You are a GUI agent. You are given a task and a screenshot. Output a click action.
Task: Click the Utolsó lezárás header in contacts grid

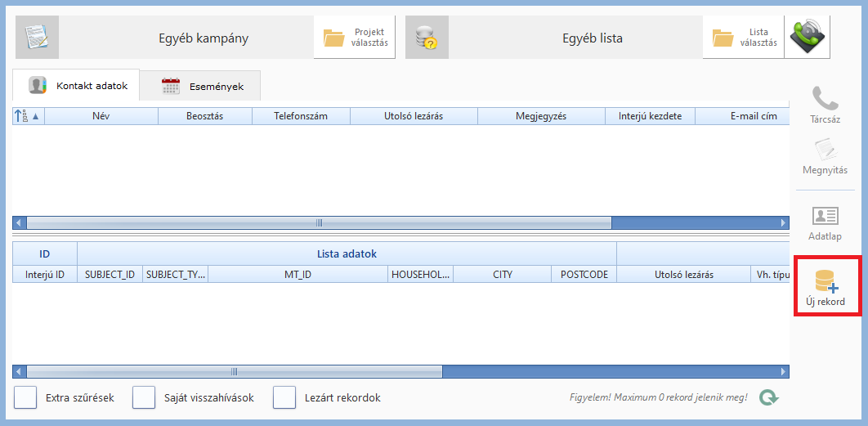(x=414, y=116)
